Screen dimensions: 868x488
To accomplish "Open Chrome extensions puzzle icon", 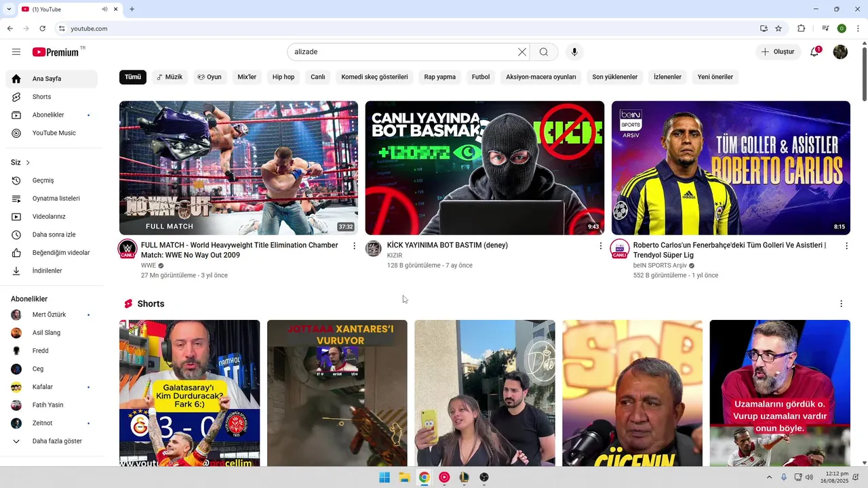I will click(x=801, y=28).
